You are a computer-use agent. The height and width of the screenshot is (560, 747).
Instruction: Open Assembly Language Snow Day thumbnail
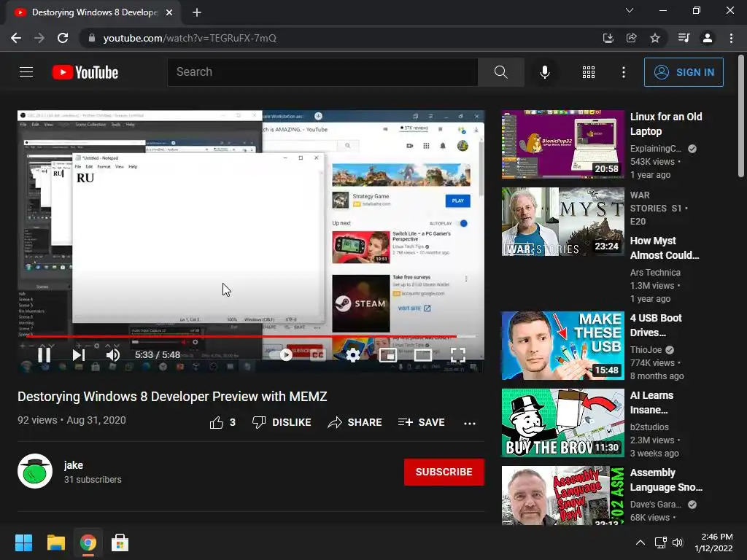pos(562,495)
